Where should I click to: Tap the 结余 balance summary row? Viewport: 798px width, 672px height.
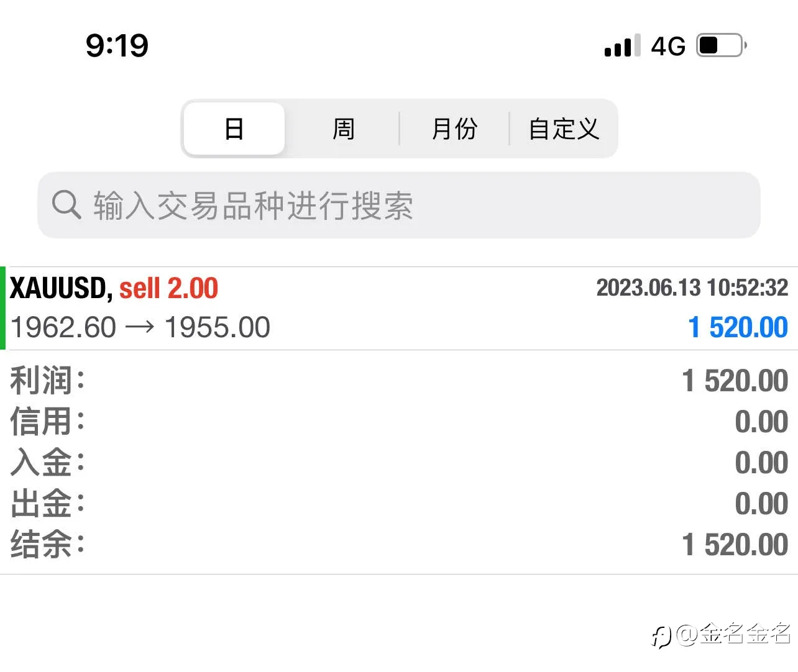[x=399, y=544]
